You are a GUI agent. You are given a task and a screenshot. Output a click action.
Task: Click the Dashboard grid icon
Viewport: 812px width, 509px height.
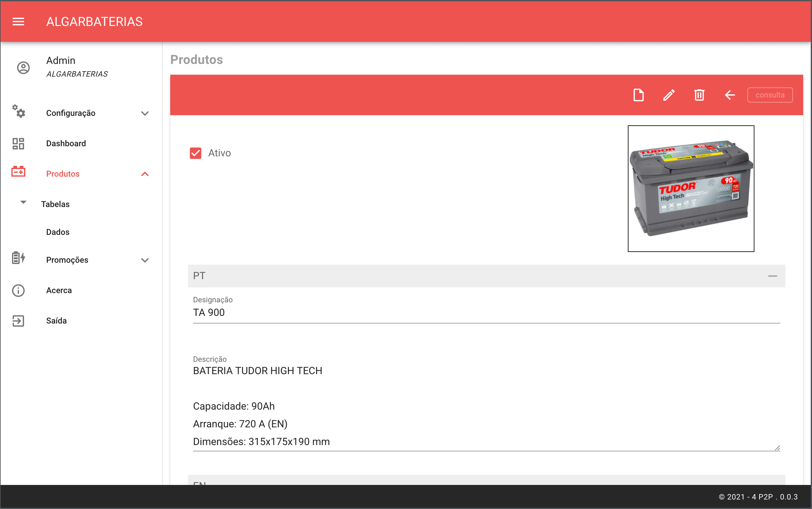(18, 143)
